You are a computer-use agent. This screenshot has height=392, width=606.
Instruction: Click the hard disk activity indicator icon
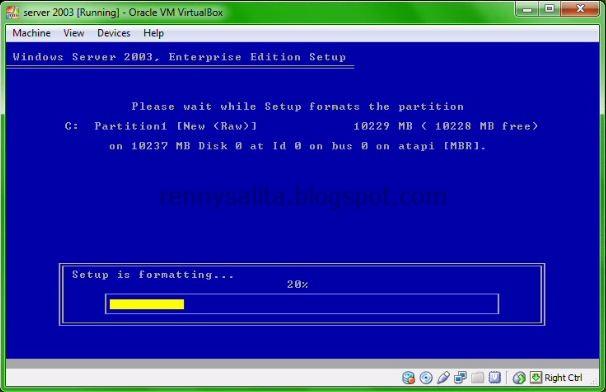[409, 377]
